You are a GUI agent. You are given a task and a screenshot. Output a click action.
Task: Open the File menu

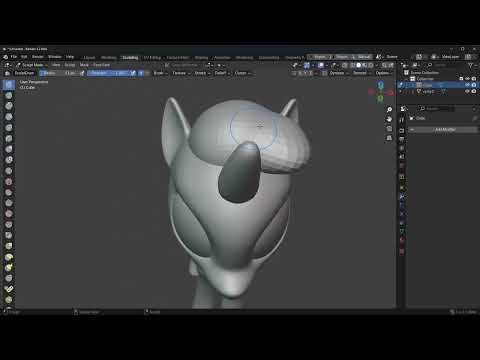click(14, 57)
